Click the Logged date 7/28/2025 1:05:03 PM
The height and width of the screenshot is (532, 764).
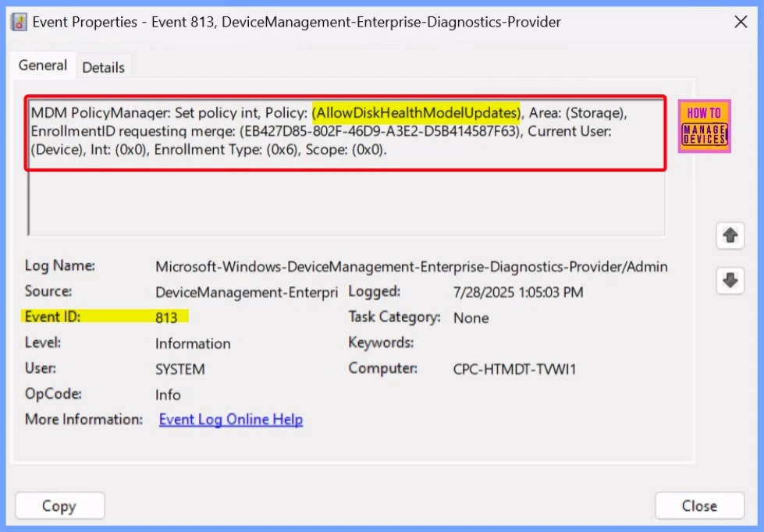518,293
